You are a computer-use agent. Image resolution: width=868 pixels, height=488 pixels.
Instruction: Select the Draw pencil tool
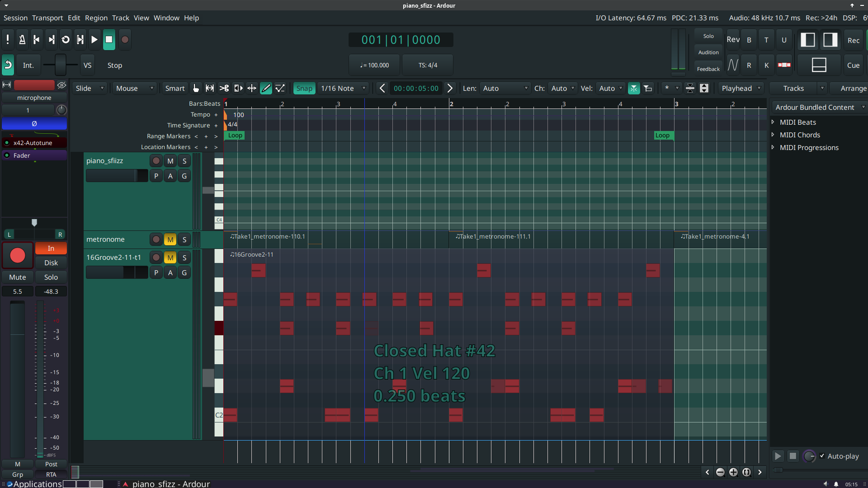[x=266, y=88]
